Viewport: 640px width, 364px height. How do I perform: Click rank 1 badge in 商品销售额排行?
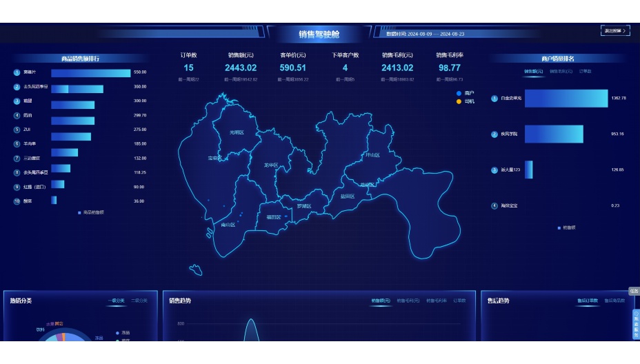click(x=17, y=72)
